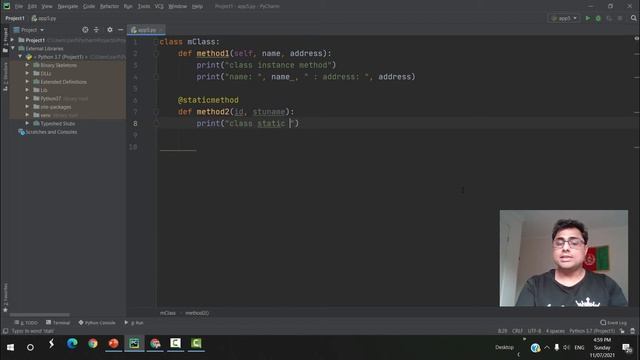Click the Stop icon in toolbar
640x360 pixels.
coord(620,18)
